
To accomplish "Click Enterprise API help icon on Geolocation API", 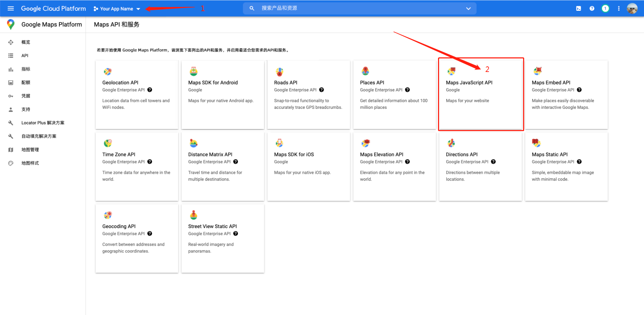I will point(150,90).
